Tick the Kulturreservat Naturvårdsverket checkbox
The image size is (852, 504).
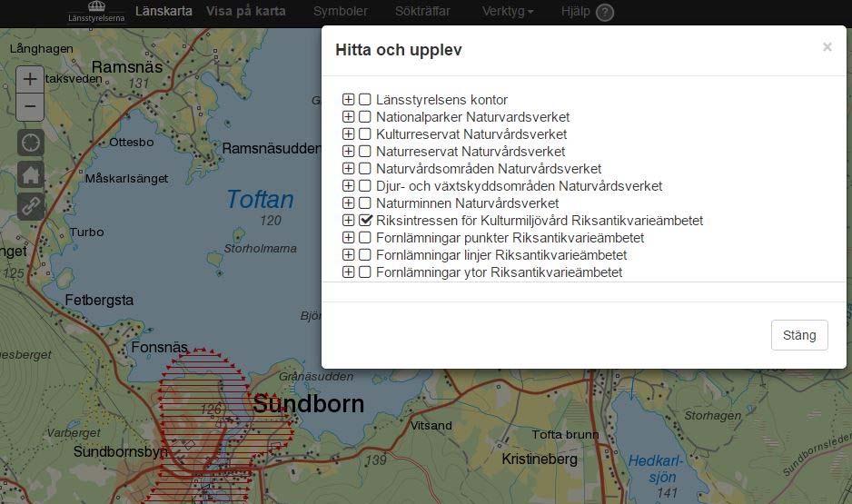364,134
